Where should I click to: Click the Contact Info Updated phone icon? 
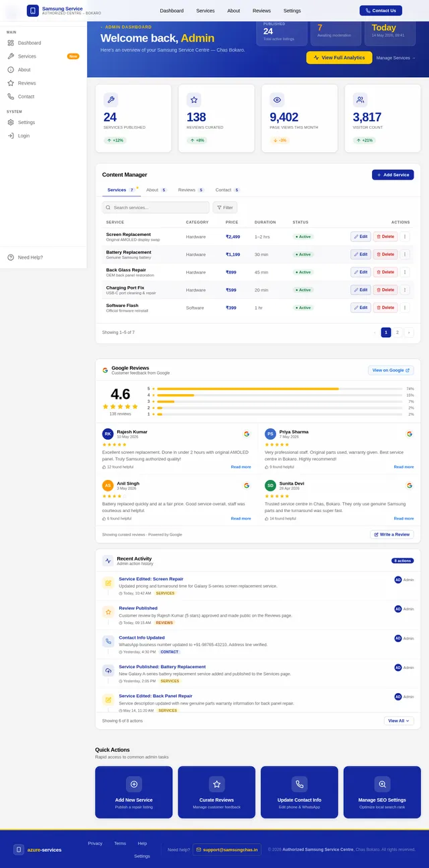tap(108, 641)
